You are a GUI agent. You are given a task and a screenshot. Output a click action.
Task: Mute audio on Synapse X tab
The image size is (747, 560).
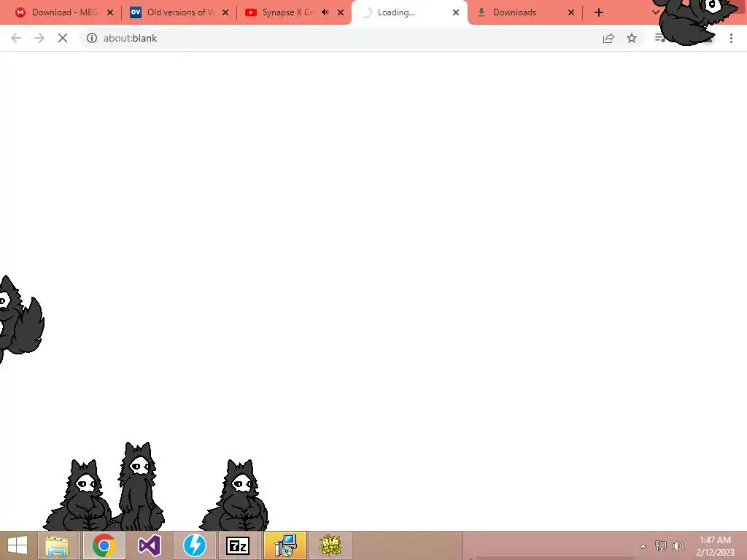tap(325, 12)
